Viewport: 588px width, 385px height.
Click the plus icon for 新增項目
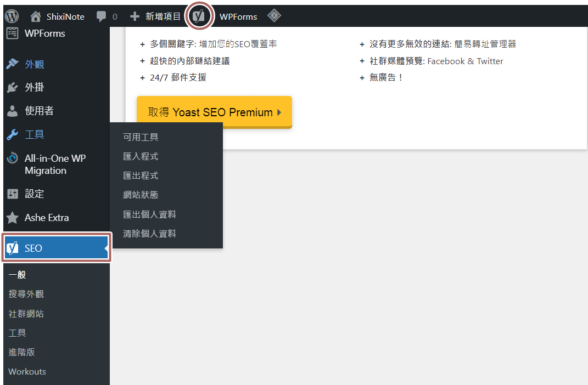135,16
